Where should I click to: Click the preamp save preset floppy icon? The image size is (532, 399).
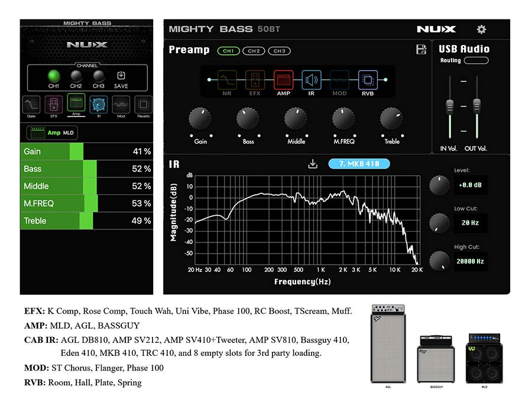[x=421, y=50]
